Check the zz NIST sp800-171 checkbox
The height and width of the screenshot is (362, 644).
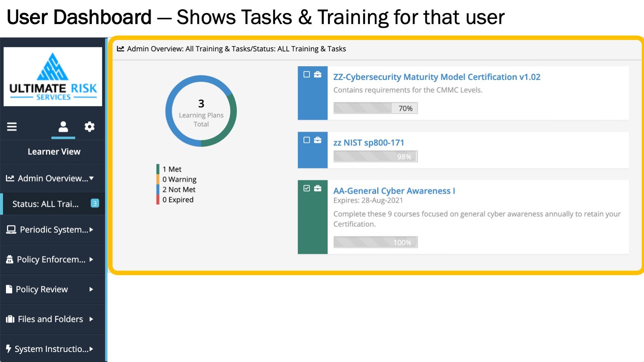[x=306, y=140]
